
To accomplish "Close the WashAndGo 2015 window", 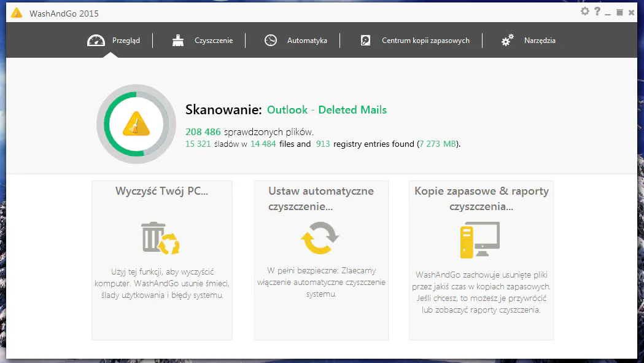I will (631, 13).
